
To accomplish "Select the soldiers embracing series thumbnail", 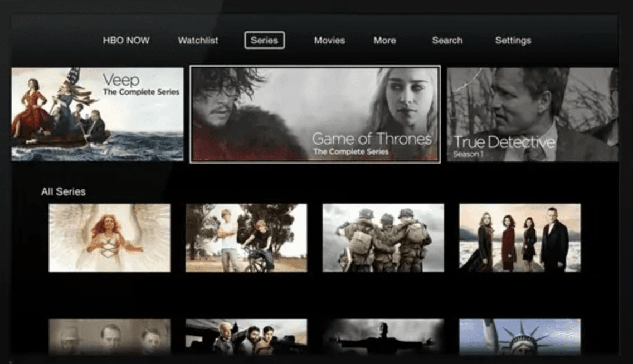I will coord(383,238).
